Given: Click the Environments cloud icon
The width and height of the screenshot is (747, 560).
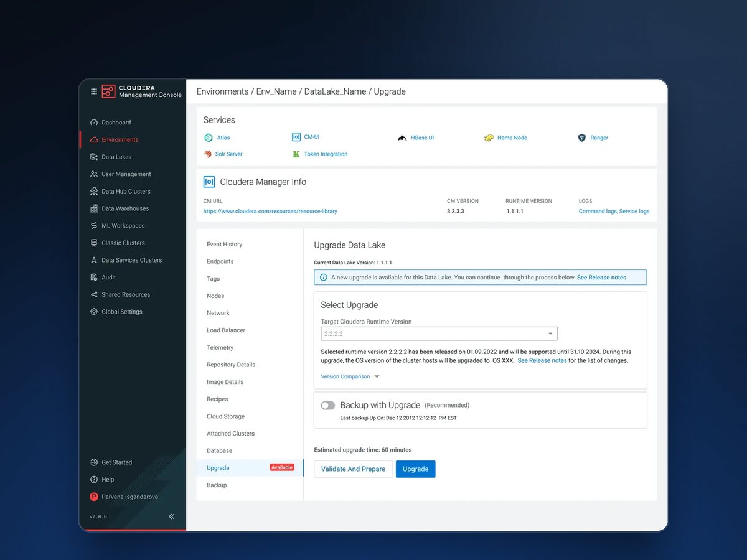Looking at the screenshot, I should [x=94, y=140].
